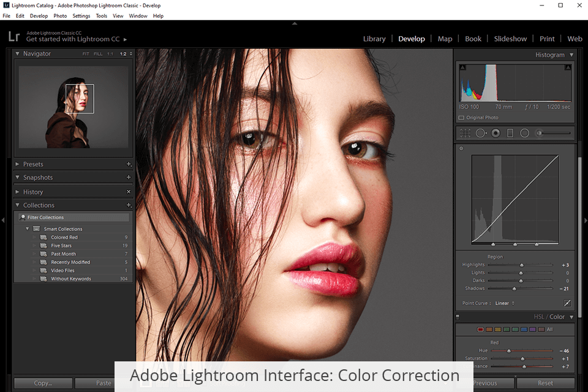Click the Smart Collections set icon

coord(36,229)
